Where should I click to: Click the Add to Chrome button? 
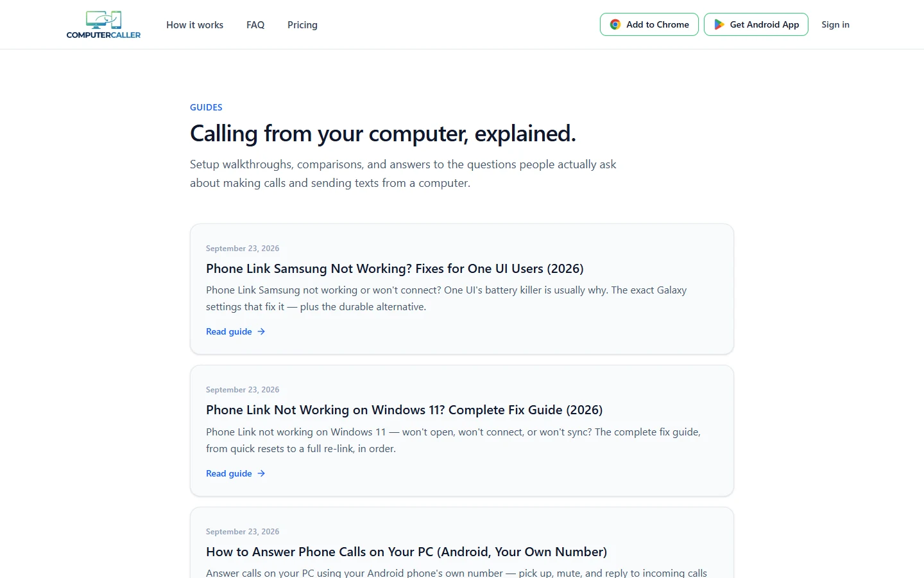[x=649, y=24]
